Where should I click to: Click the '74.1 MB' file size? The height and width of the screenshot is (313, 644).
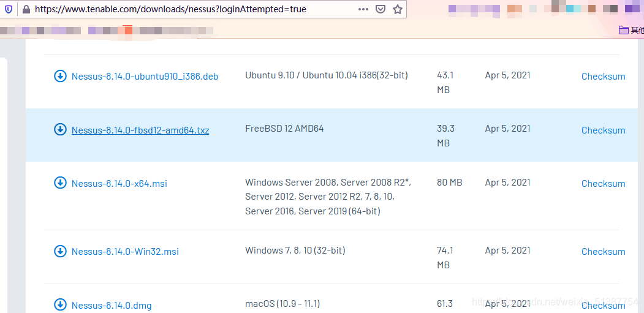coord(445,257)
